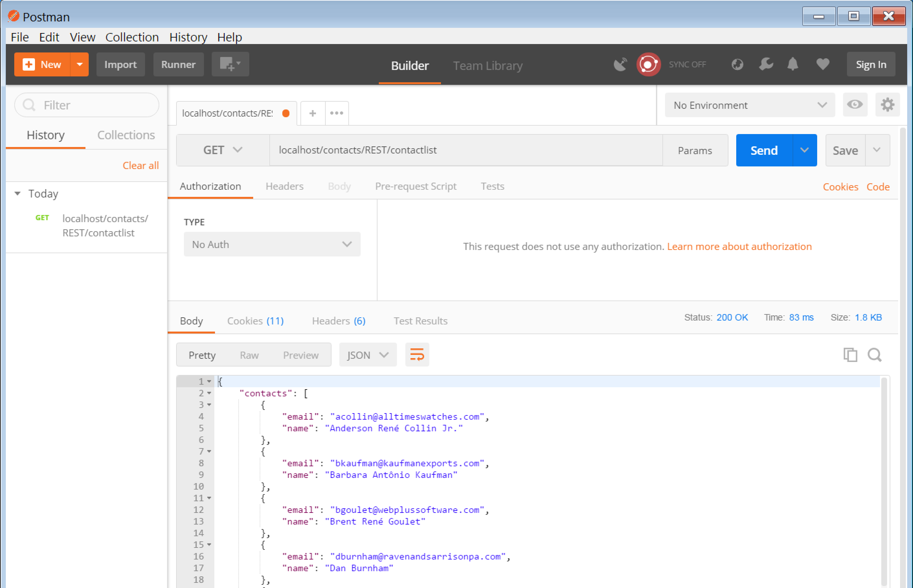Switch response view to Pretty
913x588 pixels.
[202, 356]
